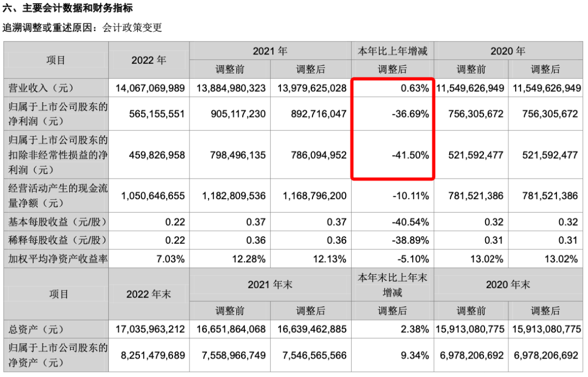The width and height of the screenshot is (588, 377).
Task: Select net profit value 565,155,551
Action: [157, 114]
